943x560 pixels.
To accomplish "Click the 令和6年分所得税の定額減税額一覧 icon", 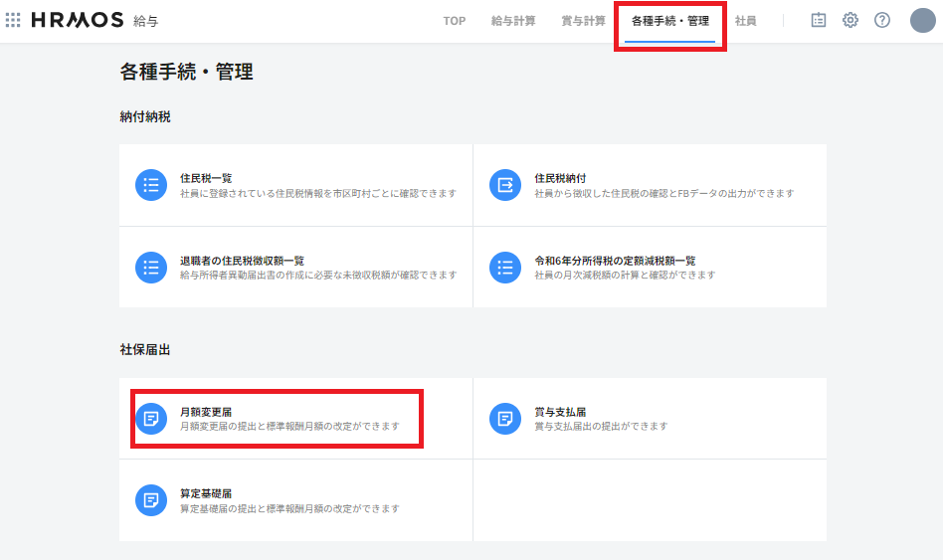I will 505,267.
